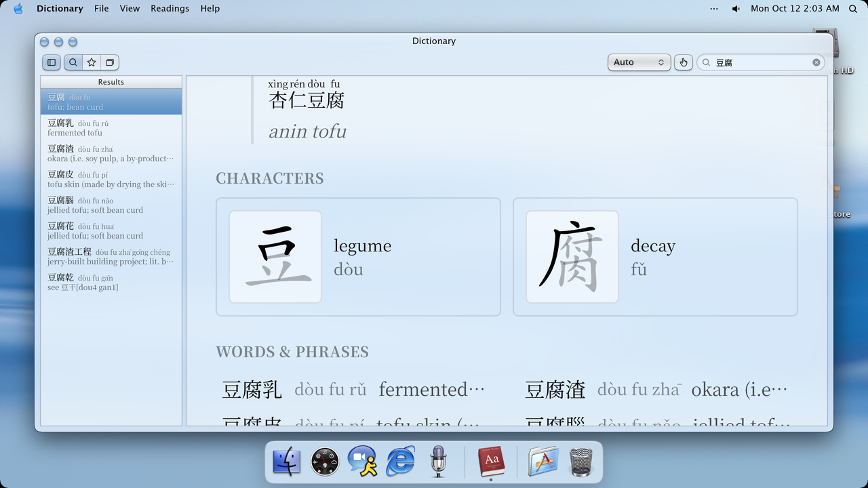Open the AIM chat app in Dock
868x488 pixels.
(363, 462)
